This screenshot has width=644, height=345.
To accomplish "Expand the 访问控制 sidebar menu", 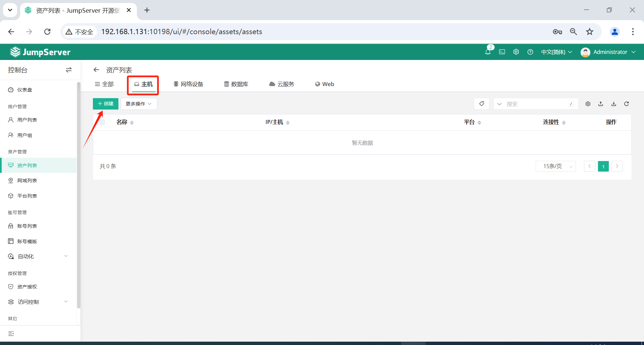I will pos(38,302).
